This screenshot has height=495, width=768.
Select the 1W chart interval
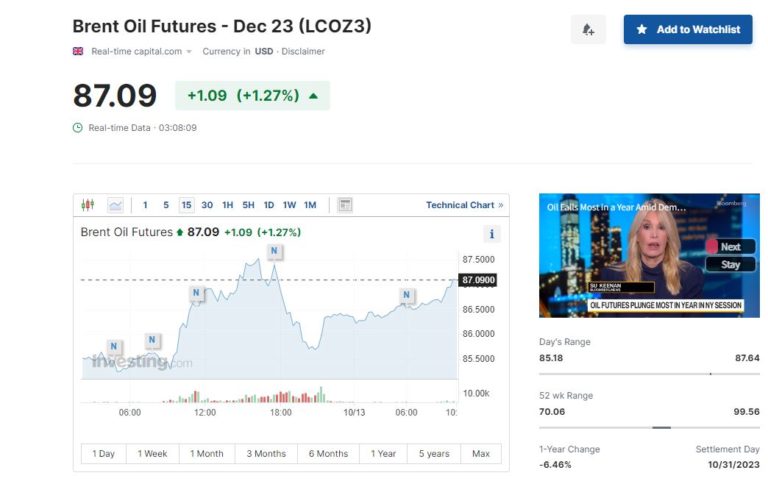click(289, 205)
